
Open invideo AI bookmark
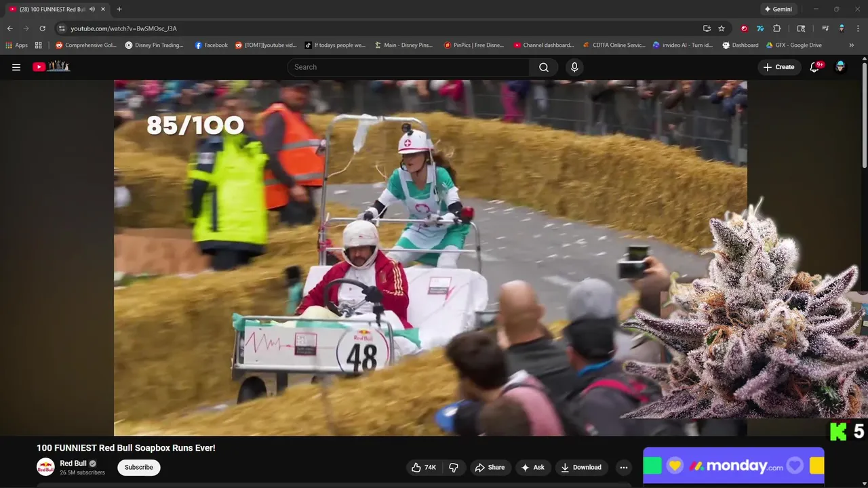pos(682,45)
